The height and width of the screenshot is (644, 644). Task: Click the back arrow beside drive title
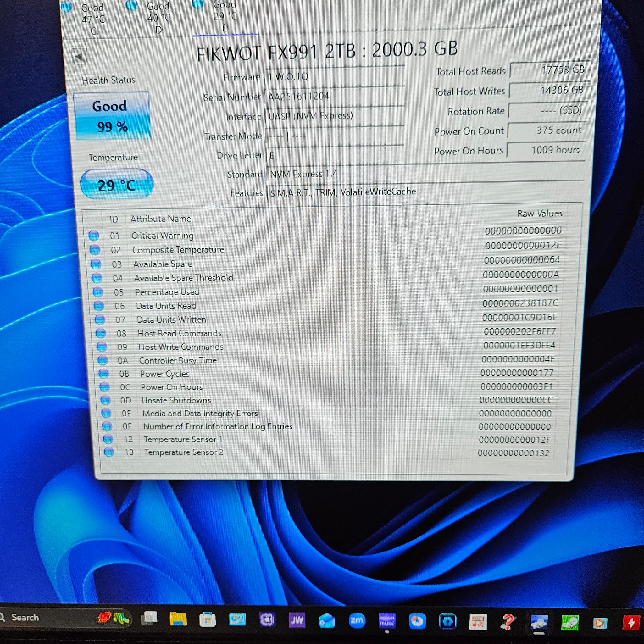tap(79, 57)
